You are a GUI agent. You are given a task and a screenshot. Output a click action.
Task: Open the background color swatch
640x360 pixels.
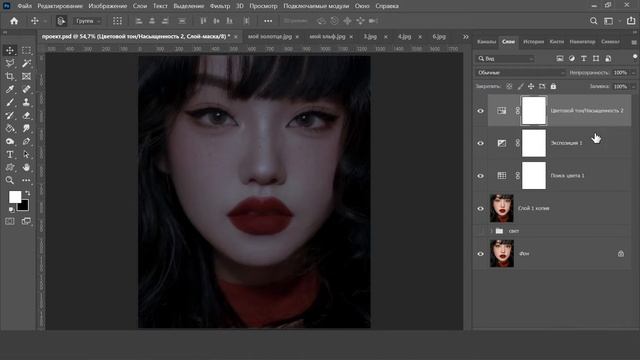pyautogui.click(x=24, y=206)
